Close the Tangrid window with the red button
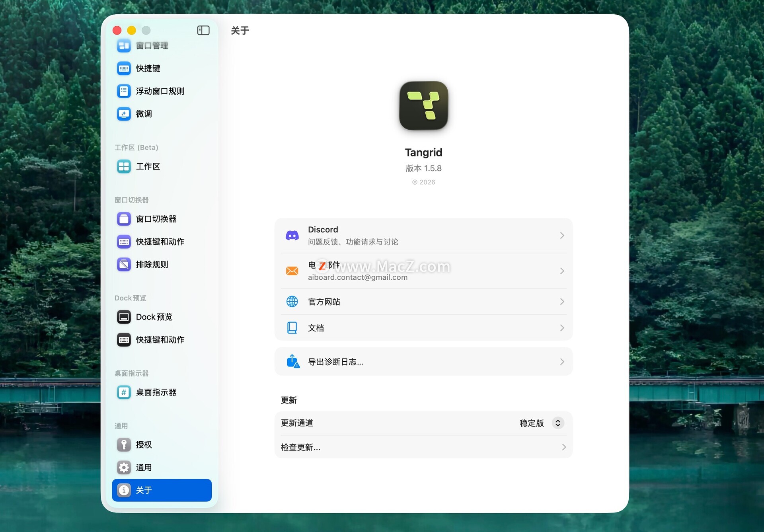Viewport: 764px width, 532px height. (x=117, y=30)
